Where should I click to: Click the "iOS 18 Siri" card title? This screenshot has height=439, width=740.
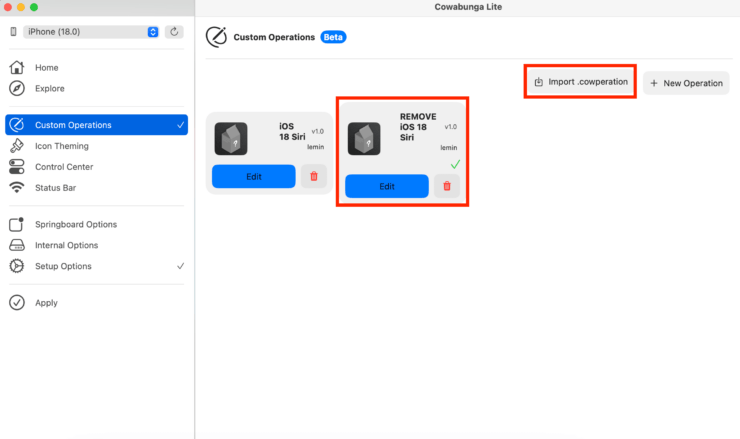pos(292,131)
